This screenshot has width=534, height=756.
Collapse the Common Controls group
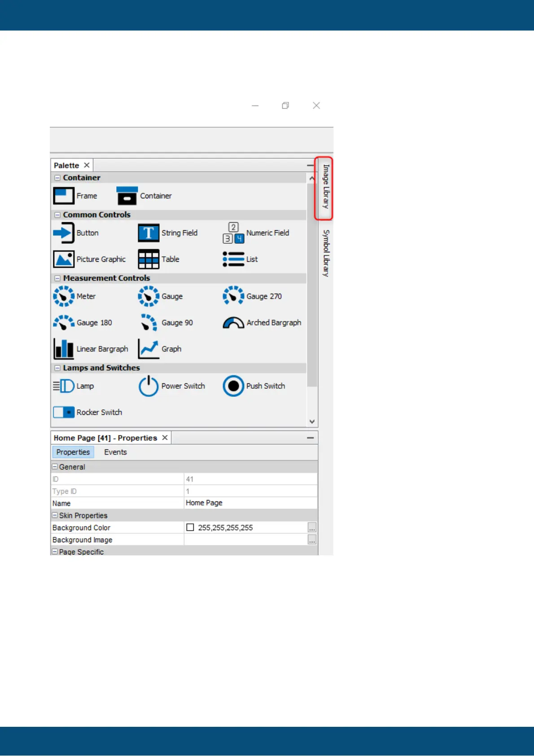(57, 215)
